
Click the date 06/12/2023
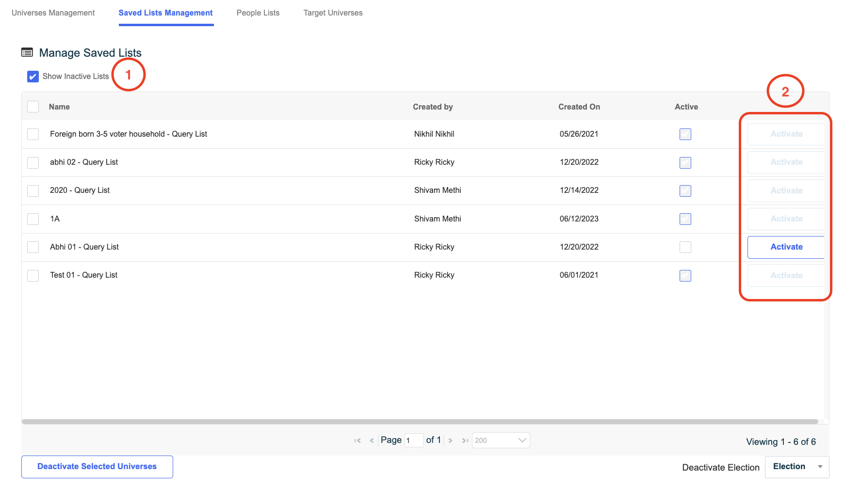[579, 219]
